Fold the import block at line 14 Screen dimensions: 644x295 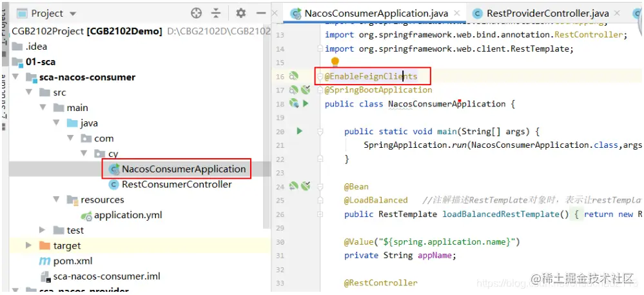(320, 49)
